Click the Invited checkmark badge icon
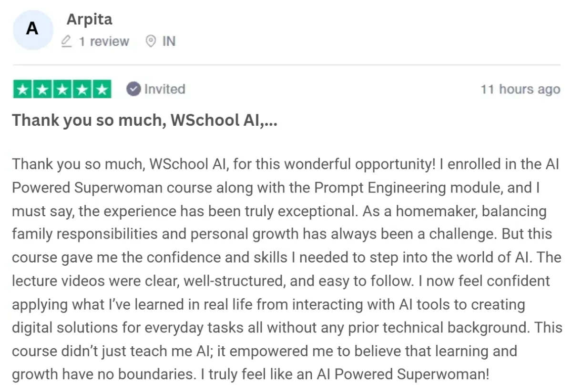Screen dimensions: 572x392 (x=133, y=89)
